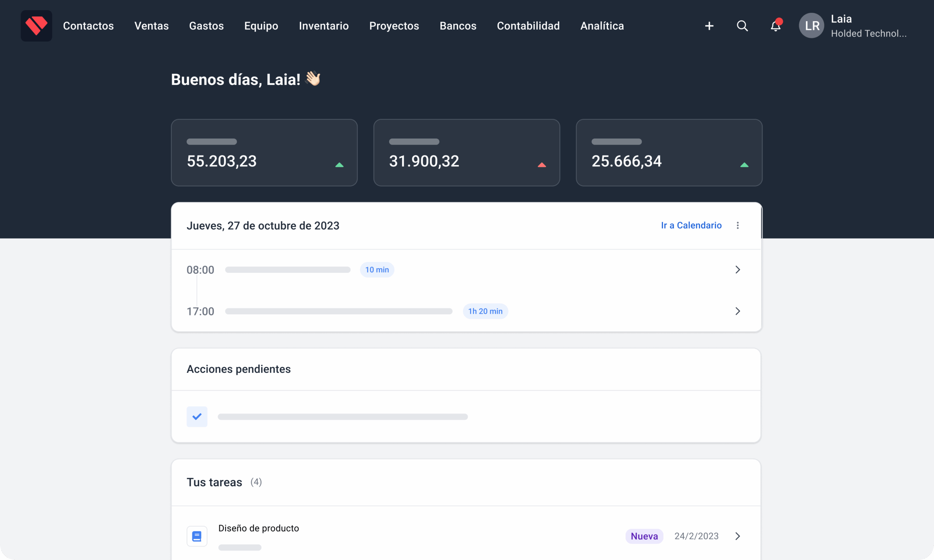934x560 pixels.
Task: Click Ir a Calendario link
Action: 691,225
